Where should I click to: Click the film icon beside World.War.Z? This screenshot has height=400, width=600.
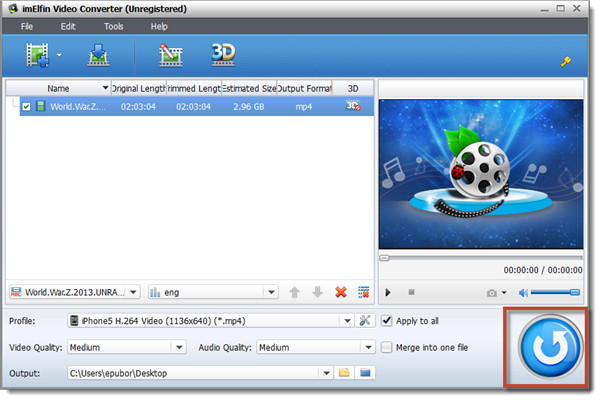[41, 106]
